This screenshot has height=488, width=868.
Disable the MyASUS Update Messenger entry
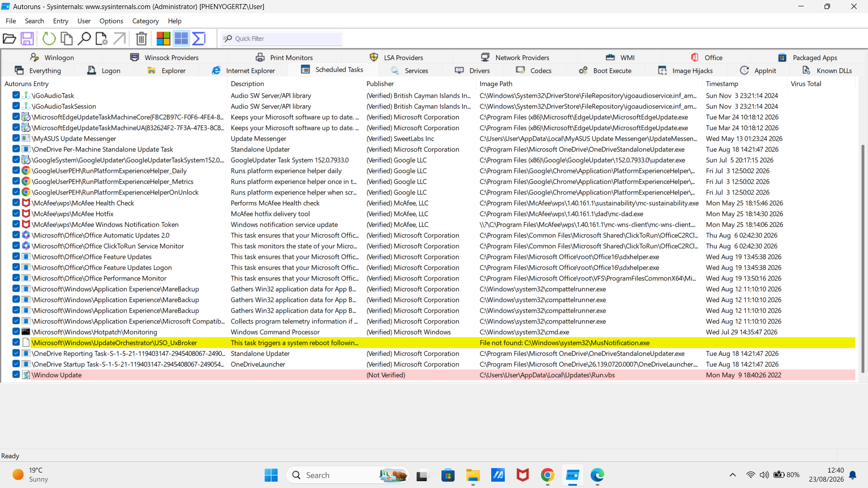(16, 138)
